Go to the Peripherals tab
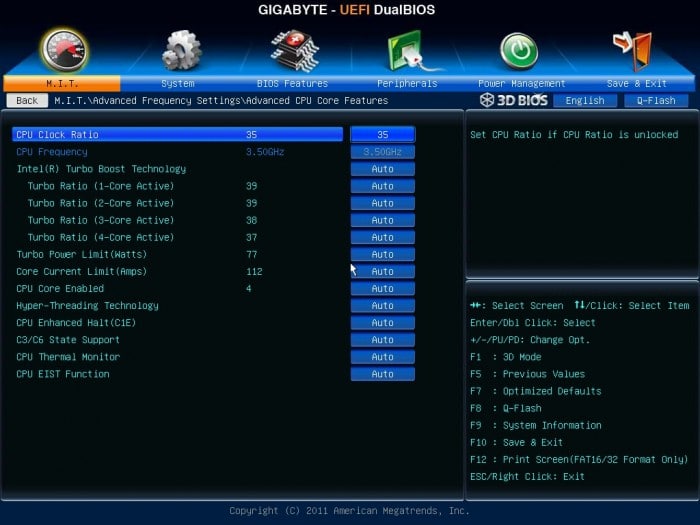The width and height of the screenshot is (700, 525). 407,83
